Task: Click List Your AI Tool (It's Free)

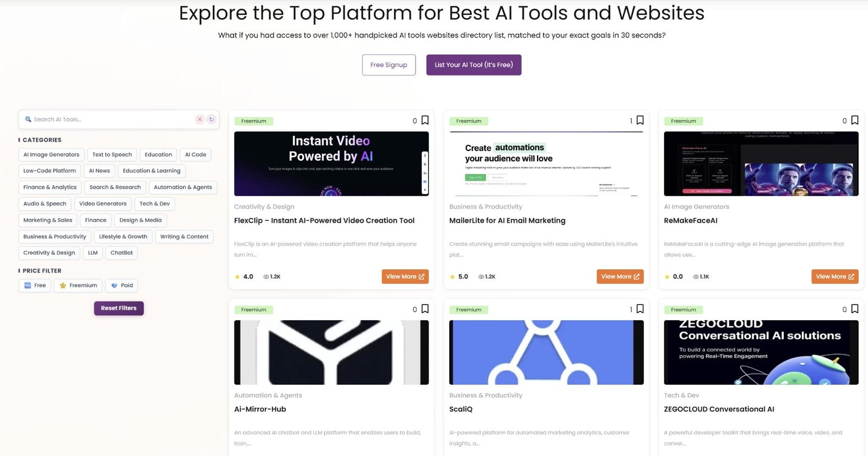Action: coord(474,65)
